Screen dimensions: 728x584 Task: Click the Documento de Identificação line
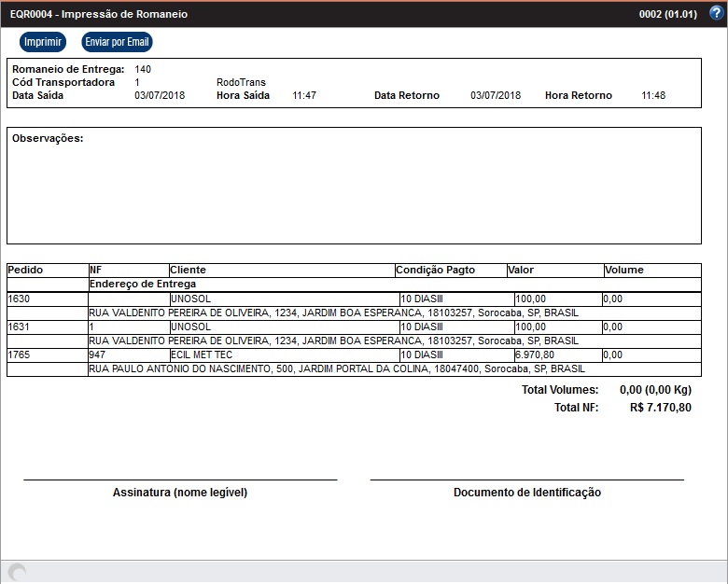[x=526, y=480]
